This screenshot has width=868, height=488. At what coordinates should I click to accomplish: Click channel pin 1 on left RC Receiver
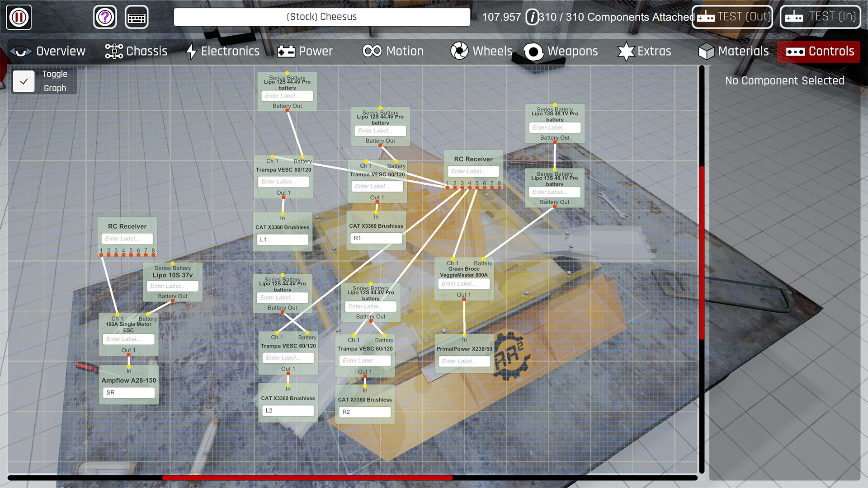(101, 254)
